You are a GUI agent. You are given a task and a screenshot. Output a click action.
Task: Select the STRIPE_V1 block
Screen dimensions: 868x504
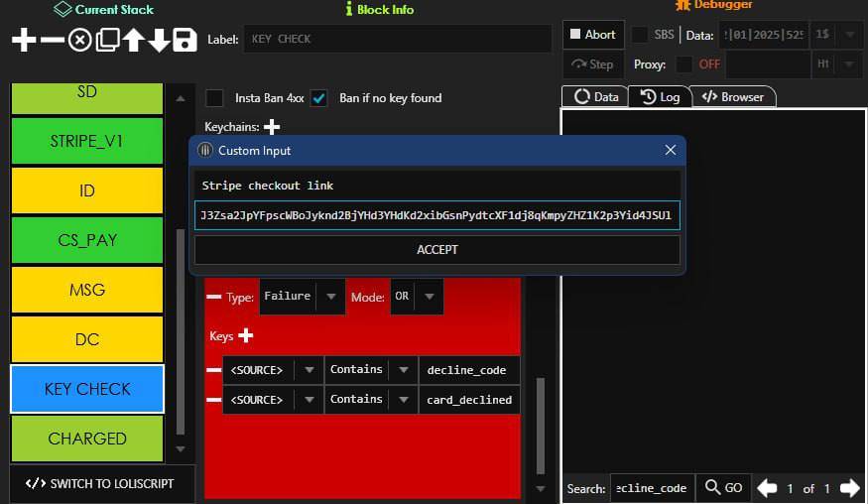tap(87, 141)
